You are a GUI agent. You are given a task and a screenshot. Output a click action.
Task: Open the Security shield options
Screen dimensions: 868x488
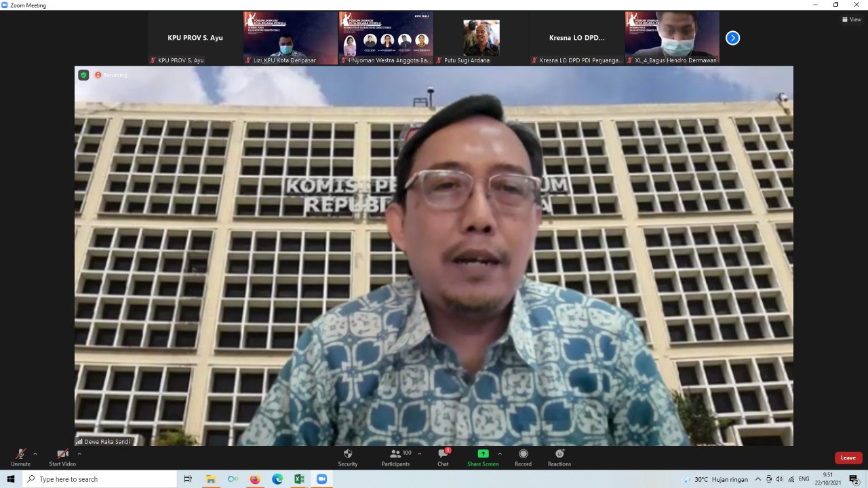pyautogui.click(x=348, y=454)
